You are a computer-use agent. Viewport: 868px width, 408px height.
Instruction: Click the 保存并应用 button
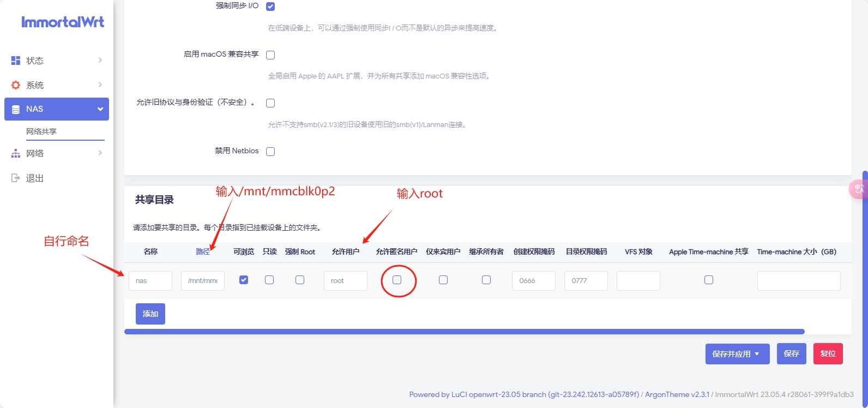tap(737, 354)
